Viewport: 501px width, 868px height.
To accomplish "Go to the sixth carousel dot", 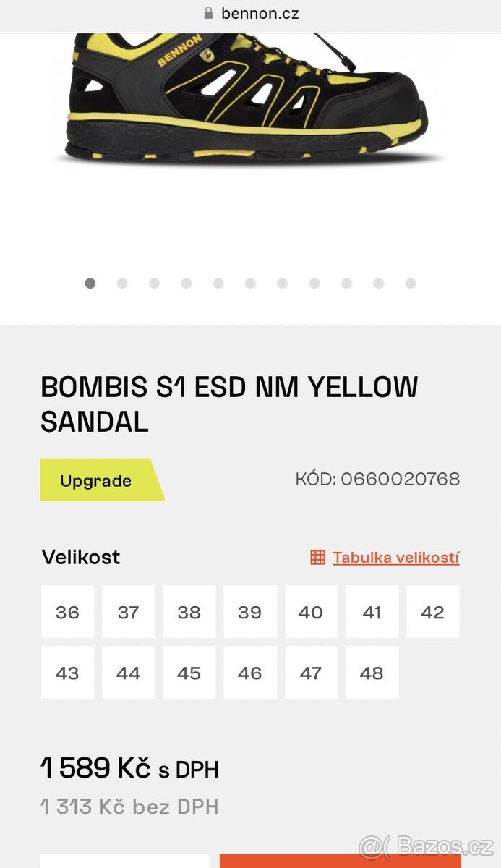I will pos(250,284).
